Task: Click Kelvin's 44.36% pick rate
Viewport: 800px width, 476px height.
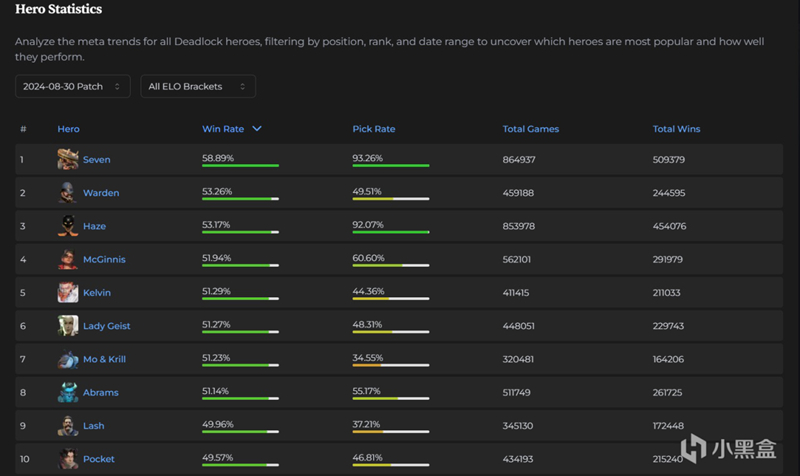Action: pyautogui.click(x=368, y=291)
